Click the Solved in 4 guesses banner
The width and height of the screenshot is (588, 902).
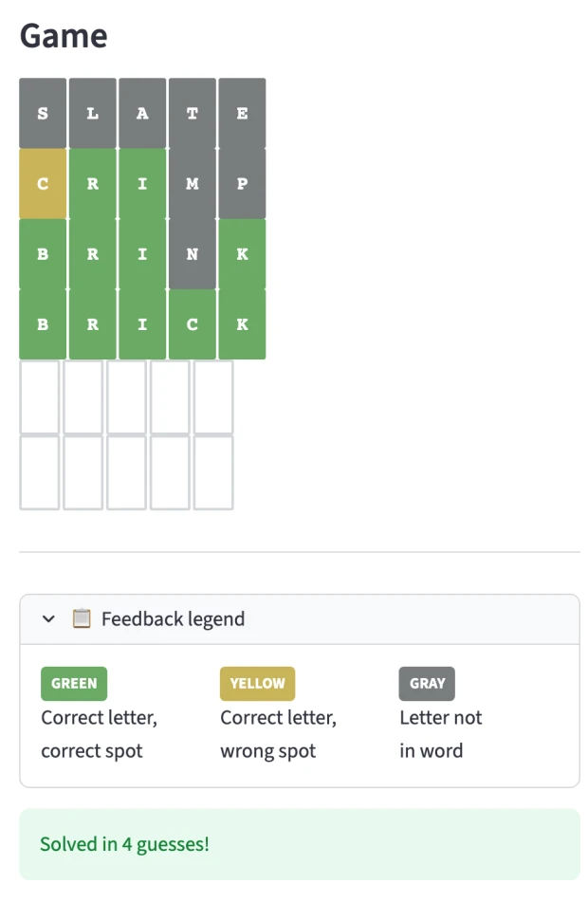pyautogui.click(x=299, y=844)
